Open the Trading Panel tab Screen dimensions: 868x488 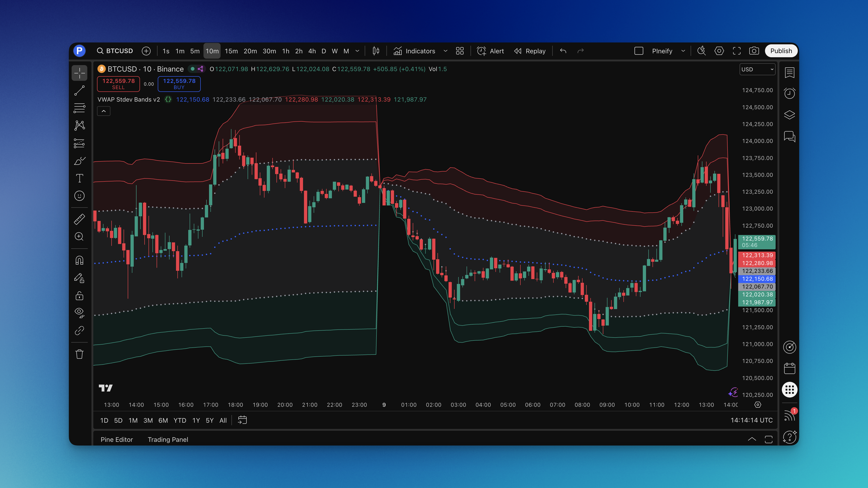point(168,439)
